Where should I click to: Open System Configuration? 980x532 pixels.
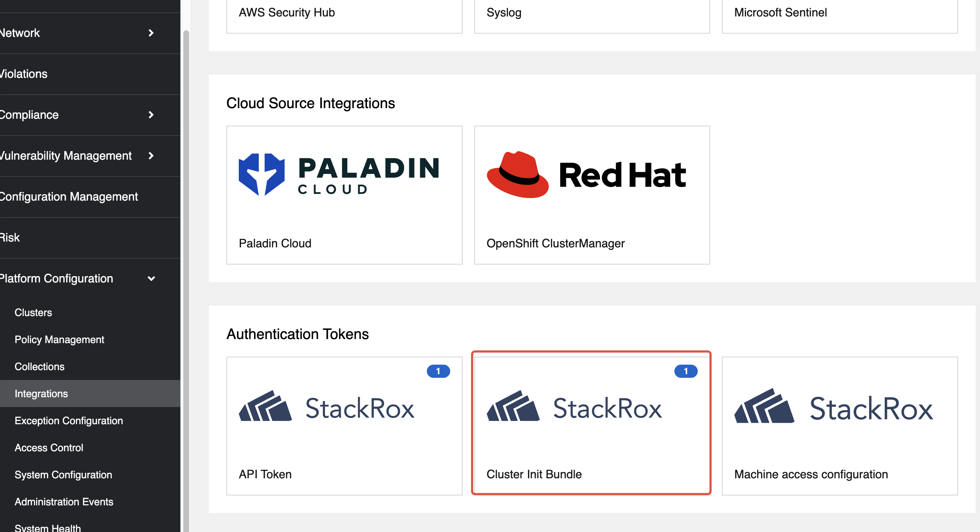tap(90, 475)
